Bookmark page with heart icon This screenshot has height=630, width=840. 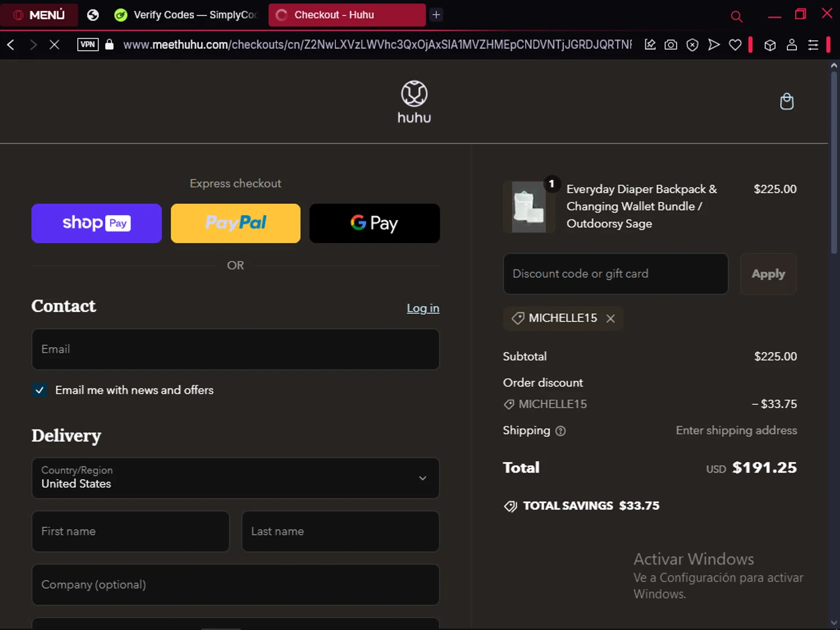[x=735, y=45]
